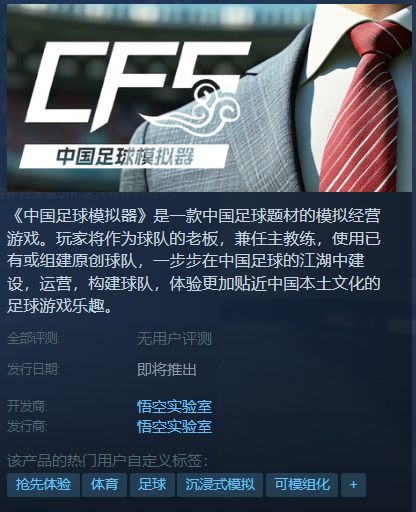Click the game description paragraph

194,261
